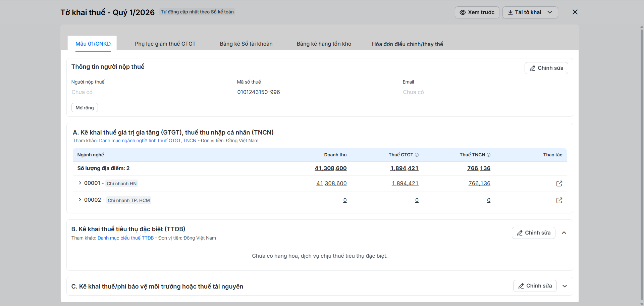644x306 pixels.
Task: Select Bảng kê hàng tồn kho tab
Action: point(324,44)
